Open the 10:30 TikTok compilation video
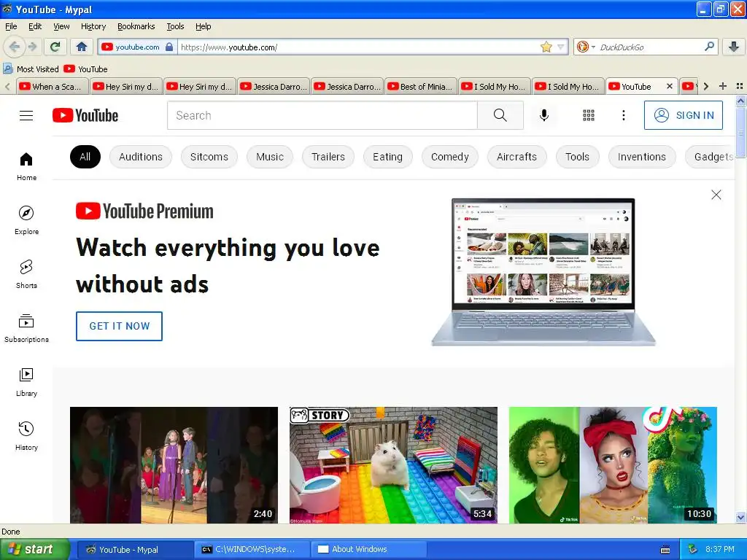747x560 pixels. 613,465
